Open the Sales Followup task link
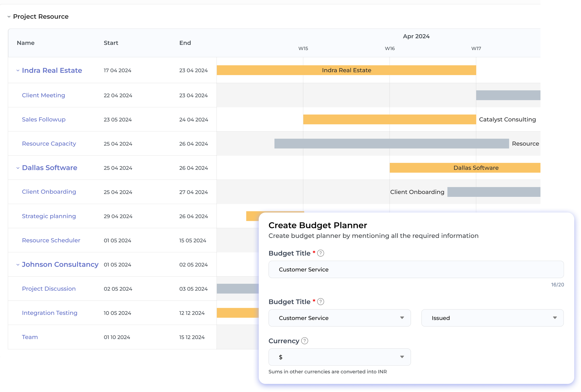581x392 pixels. (44, 120)
